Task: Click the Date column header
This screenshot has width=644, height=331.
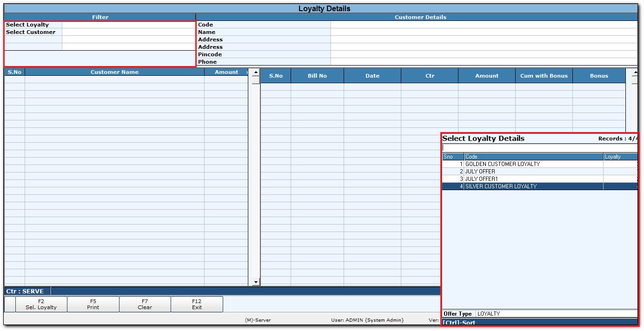Action: tap(372, 76)
